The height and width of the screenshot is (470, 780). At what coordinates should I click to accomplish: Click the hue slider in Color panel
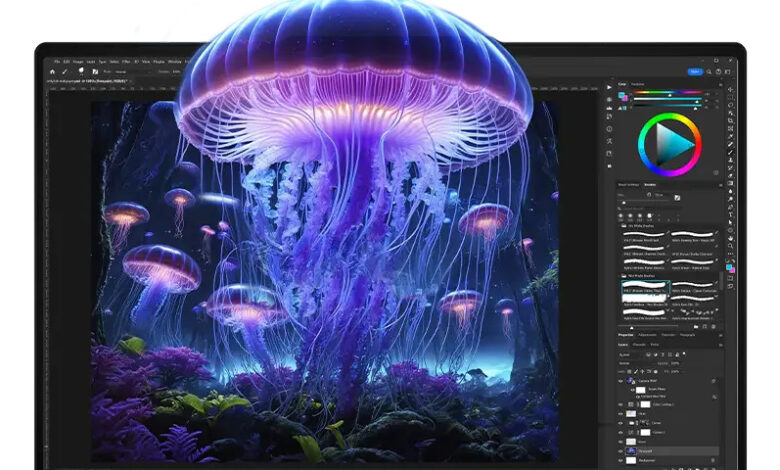pyautogui.click(x=668, y=92)
